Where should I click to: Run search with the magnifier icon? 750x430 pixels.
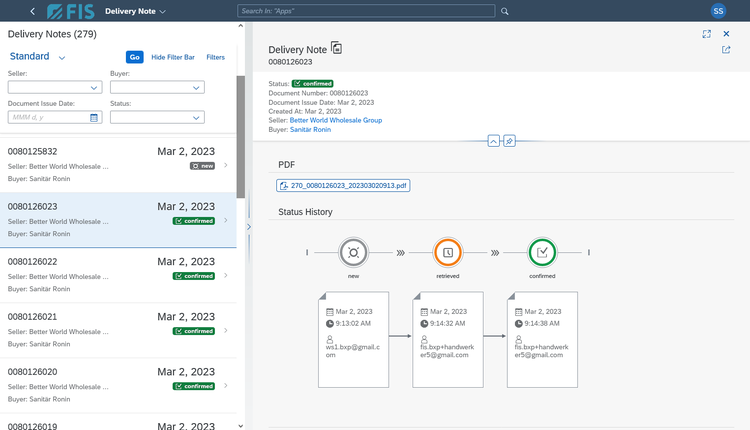pos(505,11)
